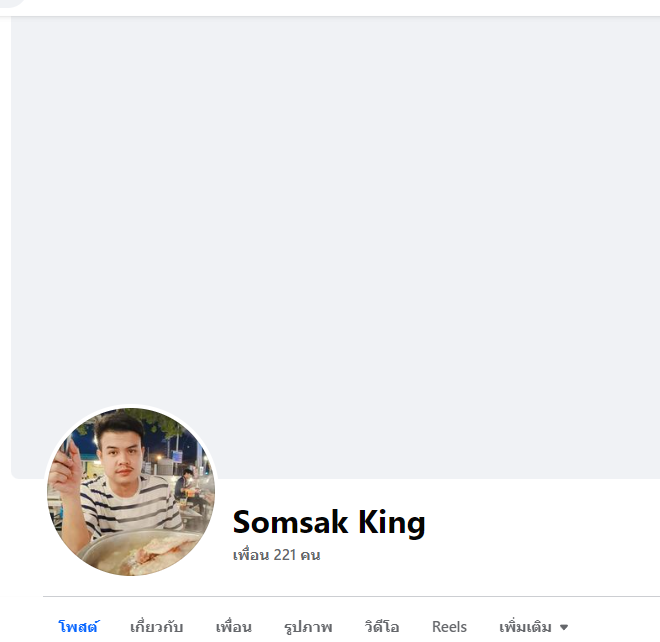Open Somsak King's profile picture
The width and height of the screenshot is (660, 642).
click(131, 491)
